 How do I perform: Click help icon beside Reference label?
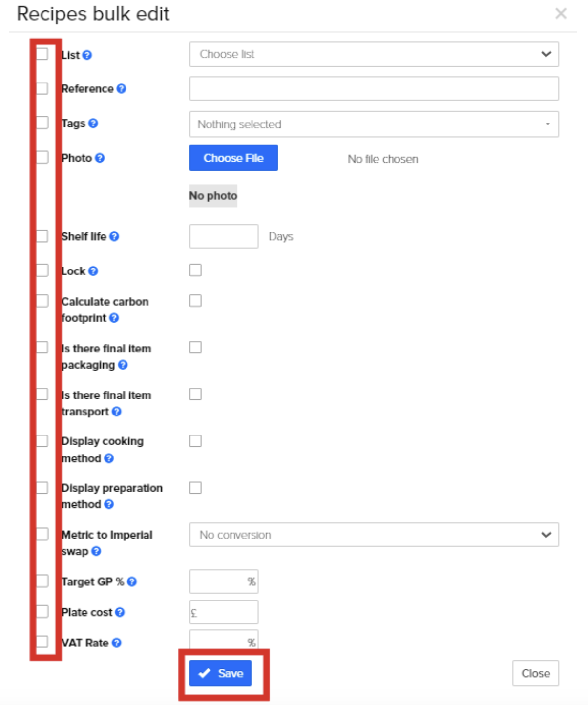121,88
